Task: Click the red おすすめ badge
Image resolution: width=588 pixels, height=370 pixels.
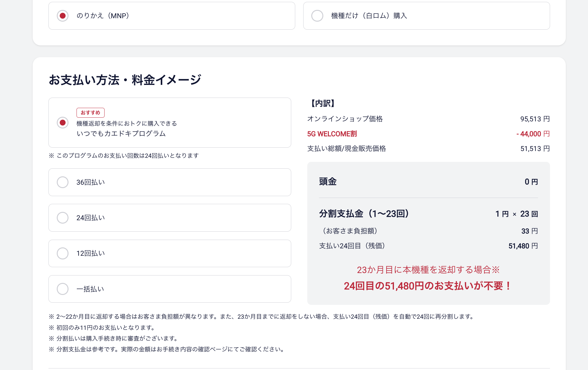Action: pos(90,113)
